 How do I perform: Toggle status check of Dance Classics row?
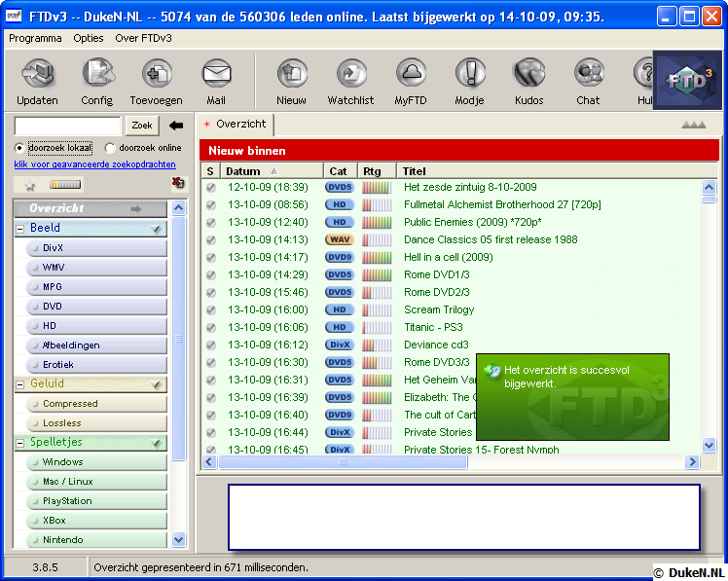(x=211, y=240)
